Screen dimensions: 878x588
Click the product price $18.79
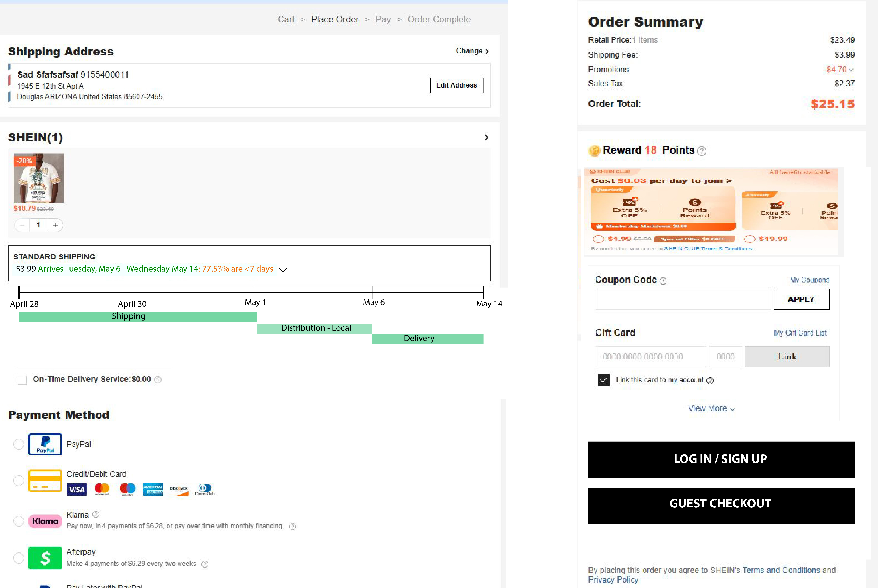[24, 208]
